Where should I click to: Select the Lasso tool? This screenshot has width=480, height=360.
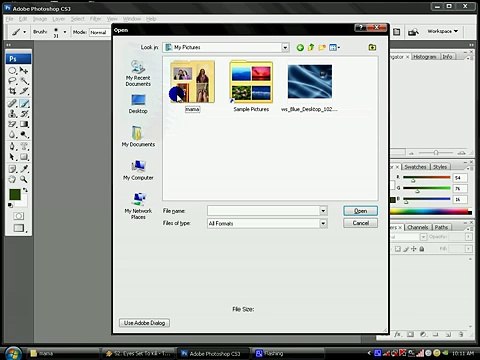click(x=12, y=81)
